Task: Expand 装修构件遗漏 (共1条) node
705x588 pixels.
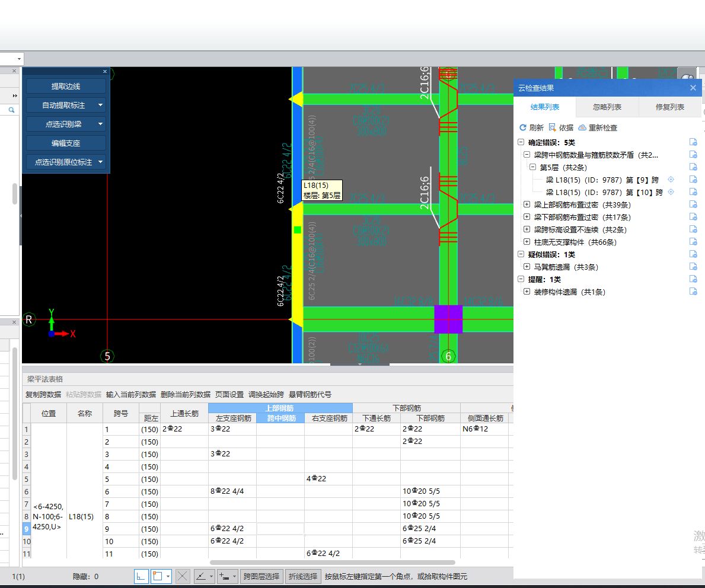Action: point(527,292)
